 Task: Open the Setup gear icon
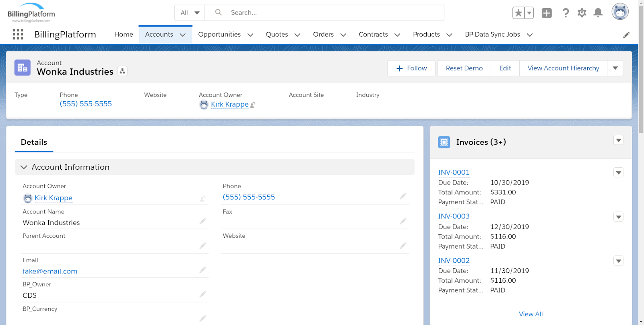(582, 13)
